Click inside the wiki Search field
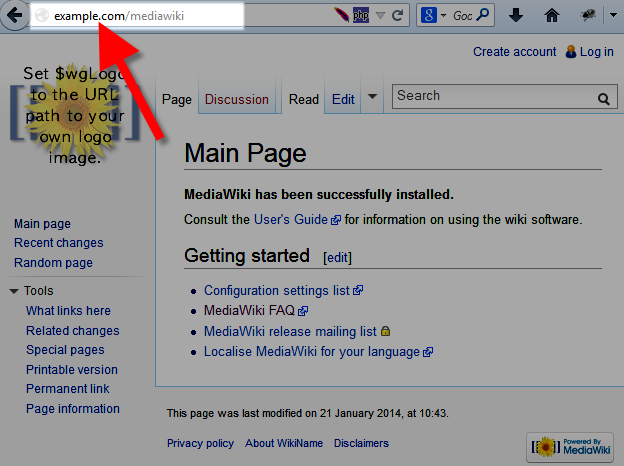Image resolution: width=624 pixels, height=466 pixels. coord(490,96)
